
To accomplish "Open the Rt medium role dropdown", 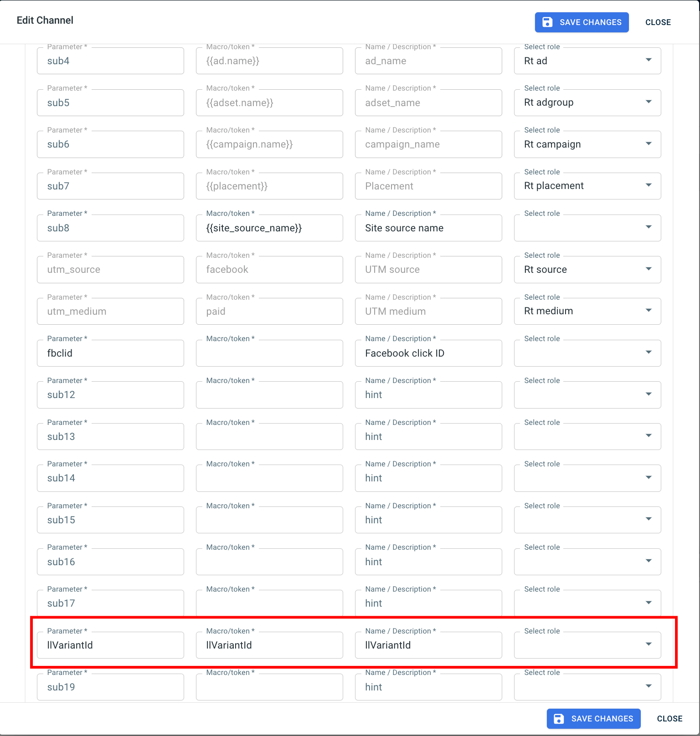I will pyautogui.click(x=587, y=311).
